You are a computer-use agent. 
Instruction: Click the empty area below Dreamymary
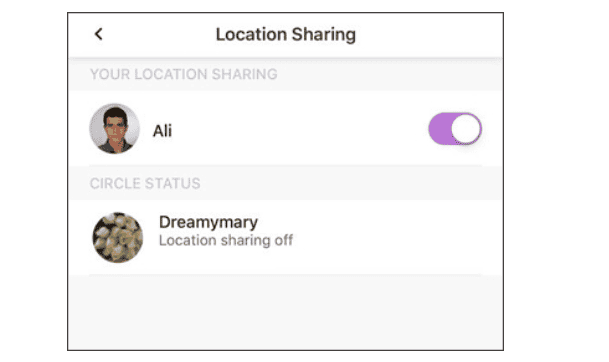[285, 312]
